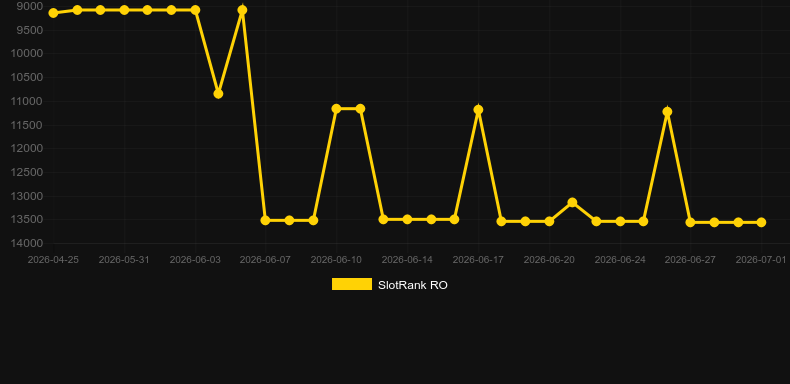Screen dimensions: 790x384
Task: Select the data point for 2026-06-20
Action: pos(549,221)
